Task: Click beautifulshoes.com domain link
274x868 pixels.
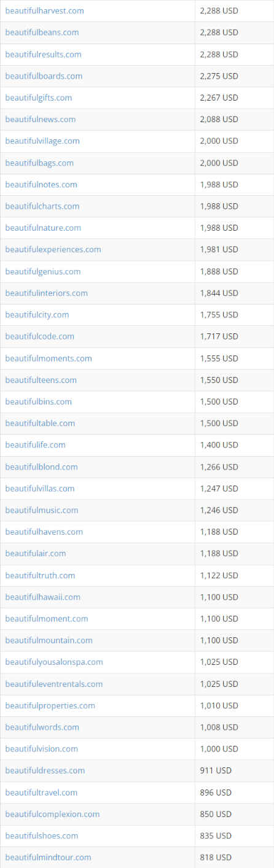Action: coord(42,835)
